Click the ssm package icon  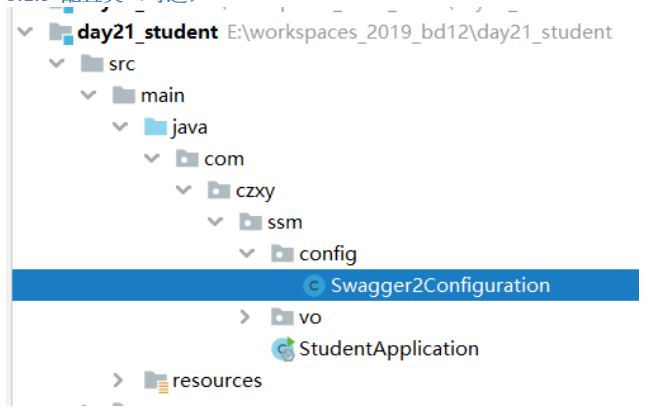point(250,222)
